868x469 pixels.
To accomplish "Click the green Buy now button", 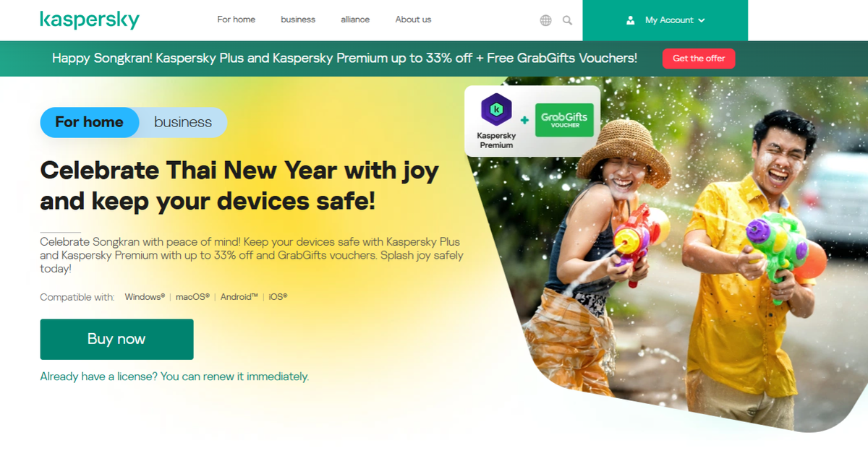I will (x=116, y=339).
